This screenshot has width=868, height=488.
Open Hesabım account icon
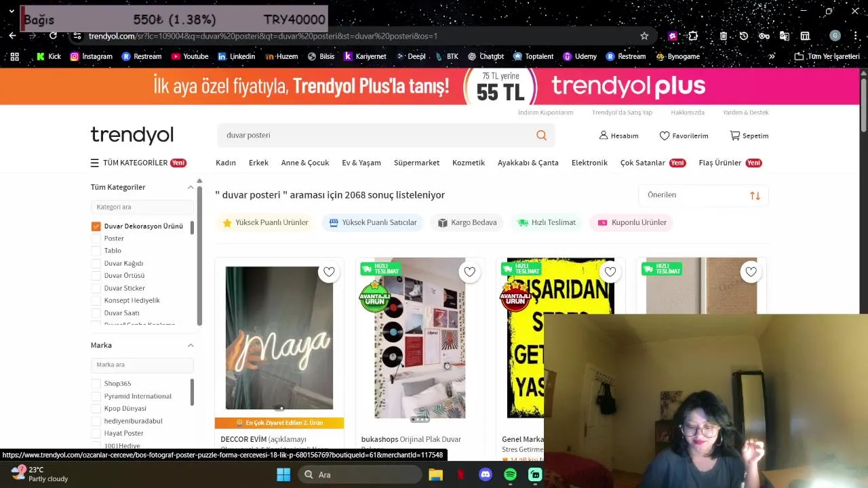pos(604,136)
